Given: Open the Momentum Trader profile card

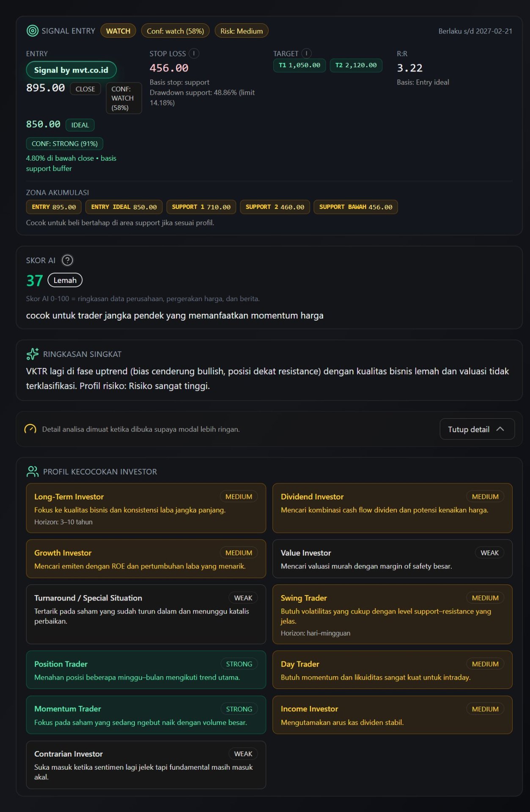Looking at the screenshot, I should (146, 715).
